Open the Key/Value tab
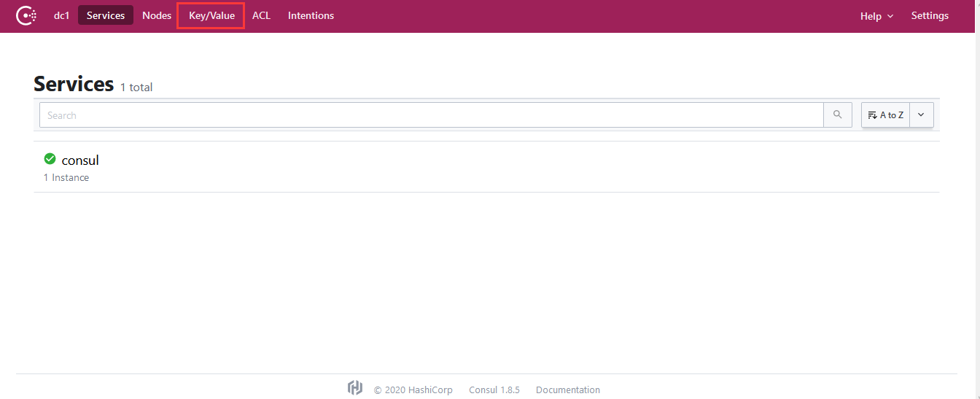Viewport: 980px width, 399px height. coord(211,15)
